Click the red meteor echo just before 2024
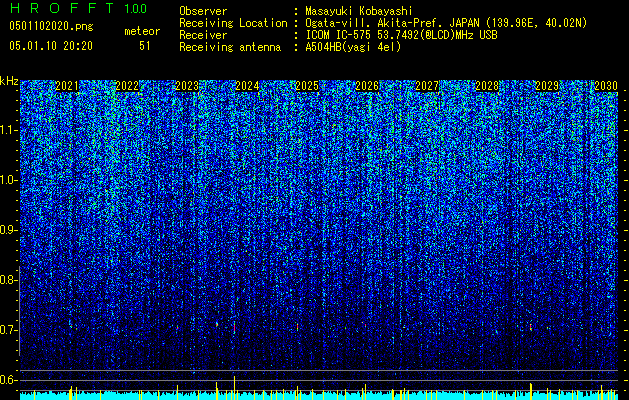The image size is (629, 400). pos(234,327)
